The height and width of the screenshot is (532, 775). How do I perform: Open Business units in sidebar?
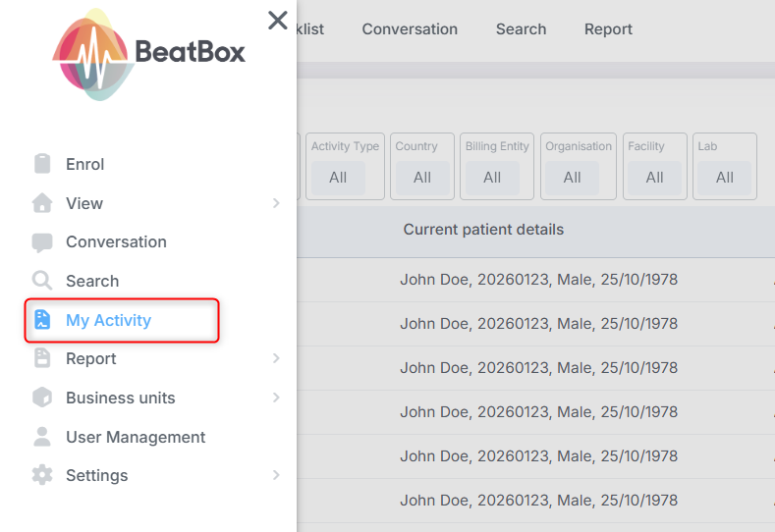coord(121,398)
